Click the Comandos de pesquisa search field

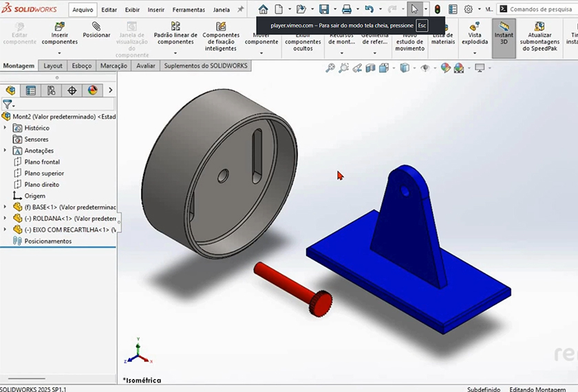coord(542,10)
